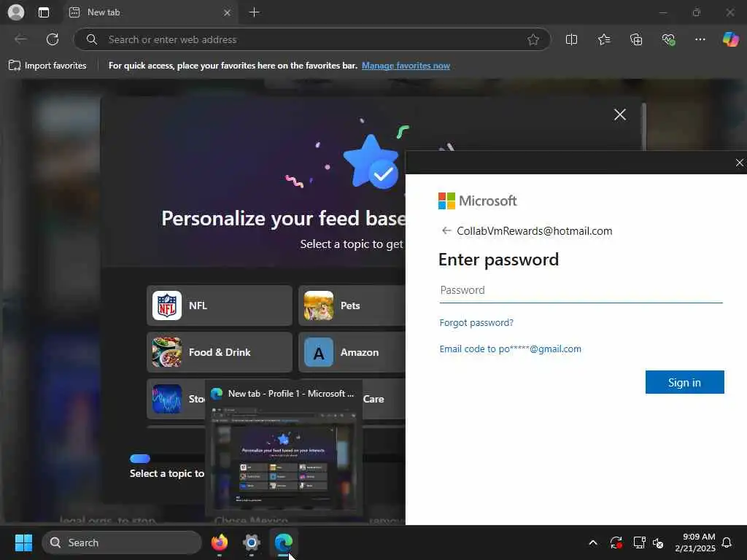Go back from the CollabVmRewards account using the arrow

446,231
